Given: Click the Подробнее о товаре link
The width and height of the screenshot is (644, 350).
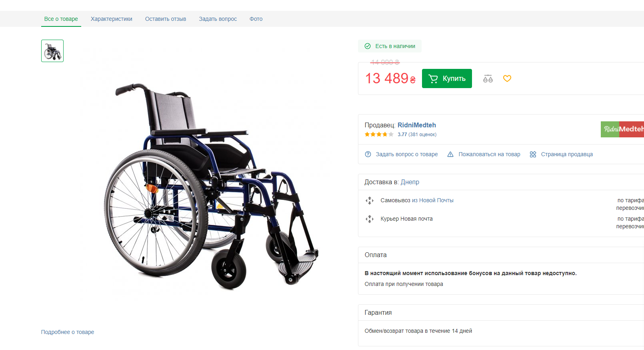Looking at the screenshot, I should (68, 332).
